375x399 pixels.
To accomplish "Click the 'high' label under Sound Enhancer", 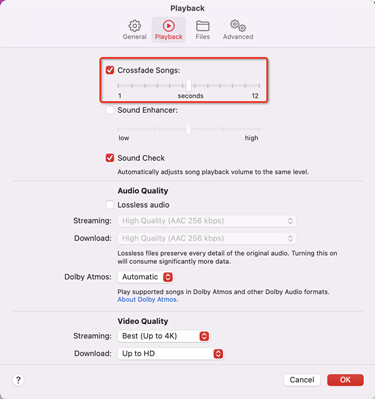I will click(251, 138).
